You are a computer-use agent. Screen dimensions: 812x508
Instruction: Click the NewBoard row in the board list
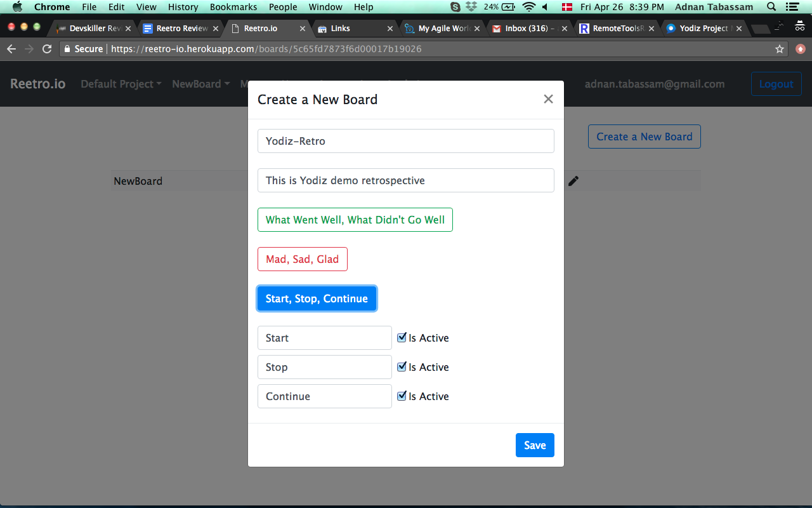click(406, 181)
